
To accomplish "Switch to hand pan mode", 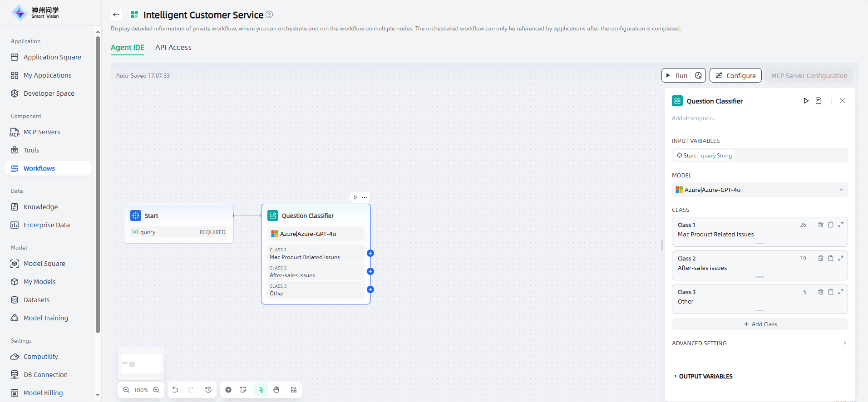I will coord(276,390).
